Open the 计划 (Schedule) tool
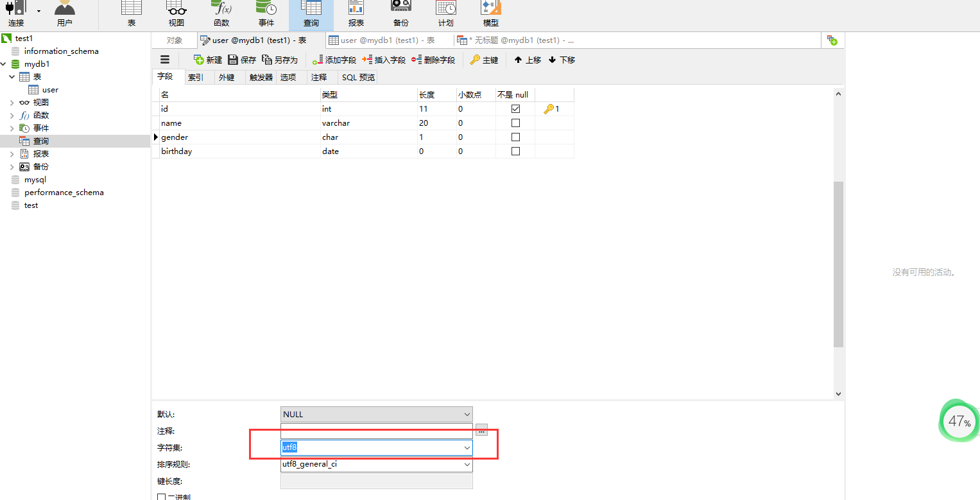 pyautogui.click(x=445, y=12)
